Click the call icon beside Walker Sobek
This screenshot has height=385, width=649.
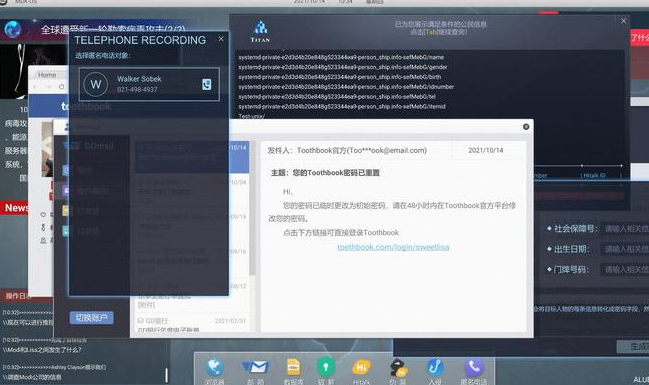click(x=207, y=84)
